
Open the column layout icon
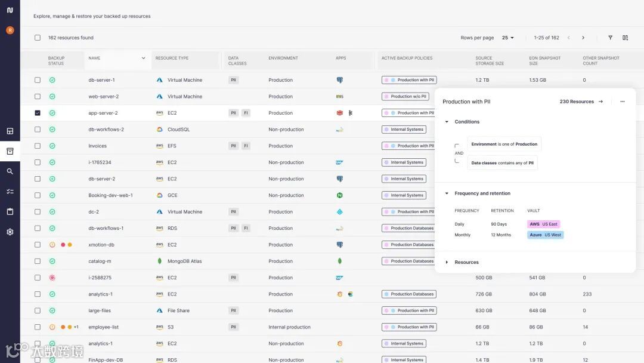pos(625,38)
